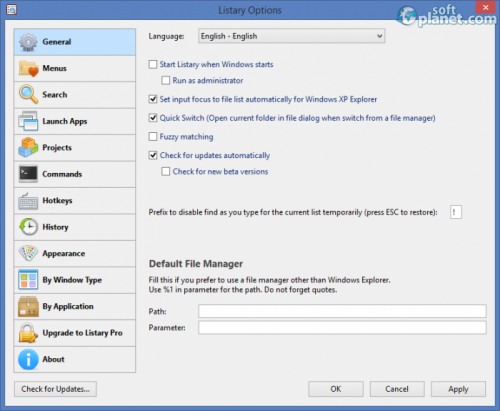The width and height of the screenshot is (500, 411).
Task: Click the Launch Apps windows icon
Action: [x=28, y=121]
